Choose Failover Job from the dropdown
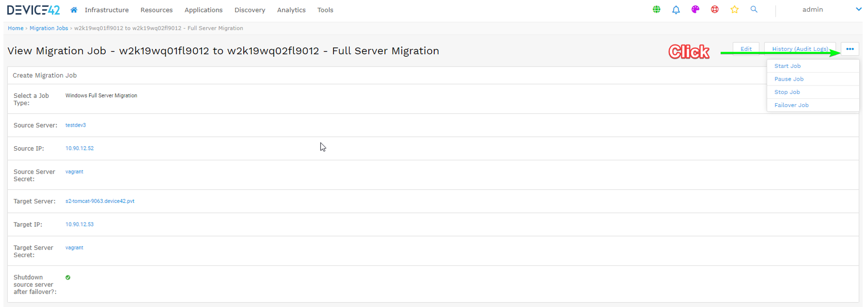 [x=791, y=105]
